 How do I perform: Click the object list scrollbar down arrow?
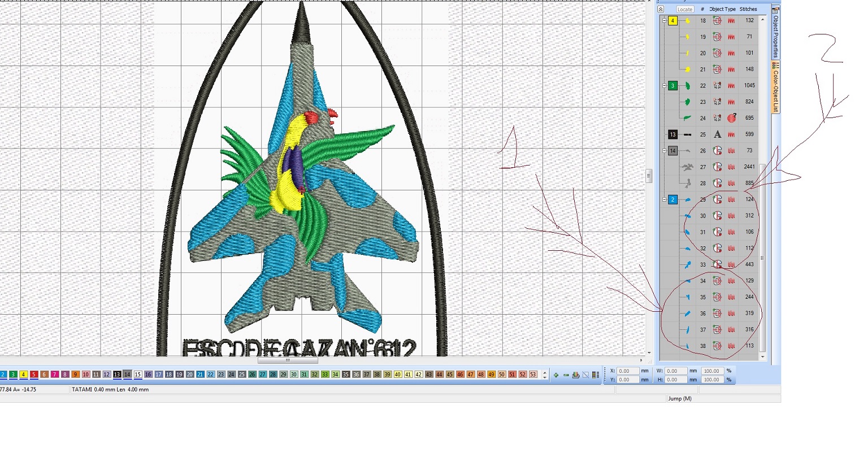point(762,356)
